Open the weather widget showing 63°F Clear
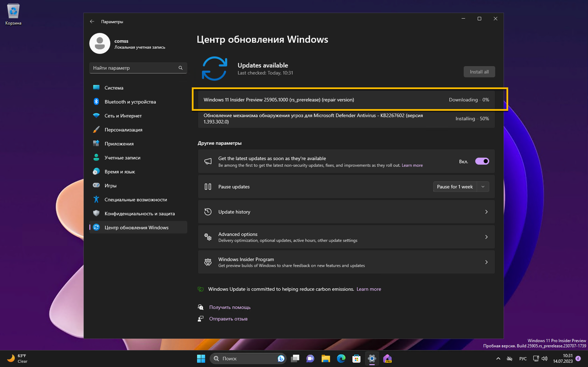 [18, 358]
